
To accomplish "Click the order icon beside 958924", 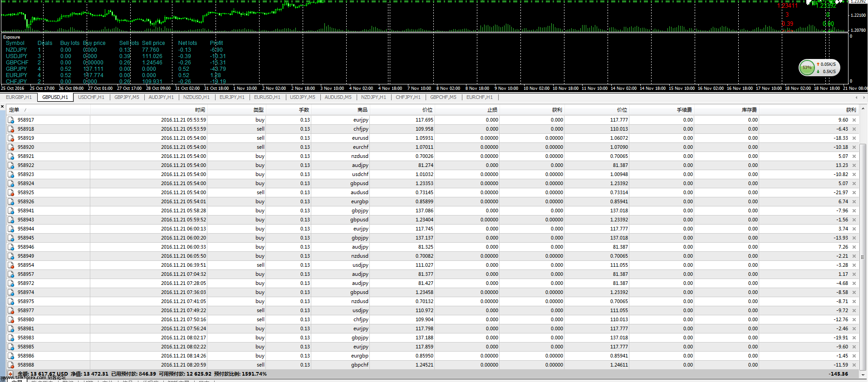I will coord(10,183).
